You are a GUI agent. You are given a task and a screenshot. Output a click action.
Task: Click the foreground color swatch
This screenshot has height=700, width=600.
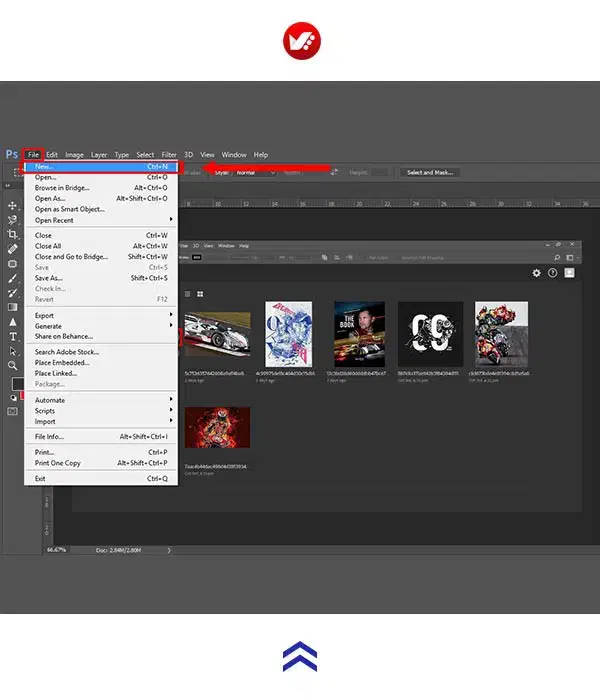(x=16, y=384)
